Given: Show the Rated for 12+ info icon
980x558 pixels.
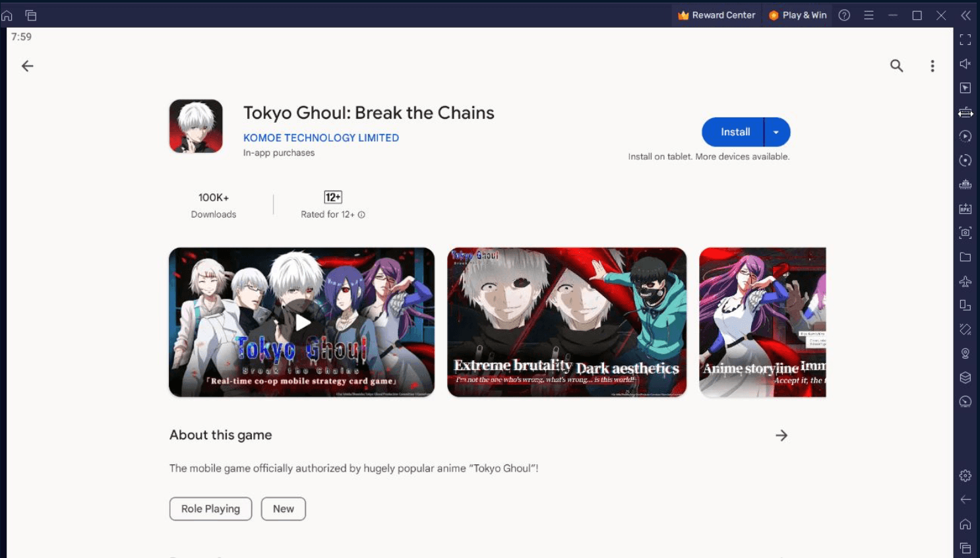Looking at the screenshot, I should click(361, 214).
